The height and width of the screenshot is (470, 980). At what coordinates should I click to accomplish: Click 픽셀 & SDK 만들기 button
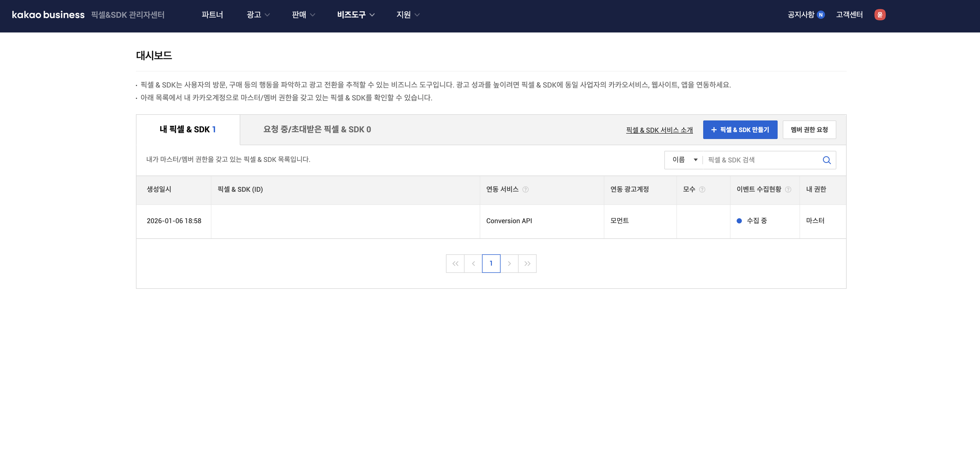(x=740, y=130)
